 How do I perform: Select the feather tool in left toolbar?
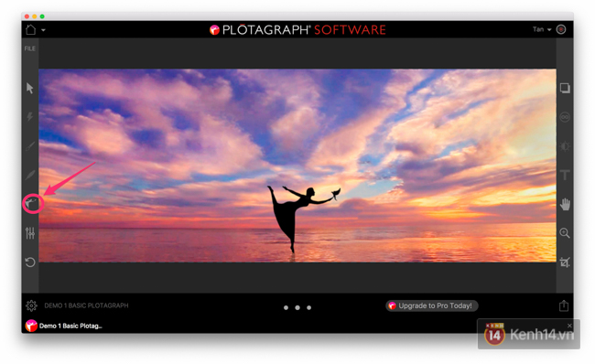pos(30,175)
